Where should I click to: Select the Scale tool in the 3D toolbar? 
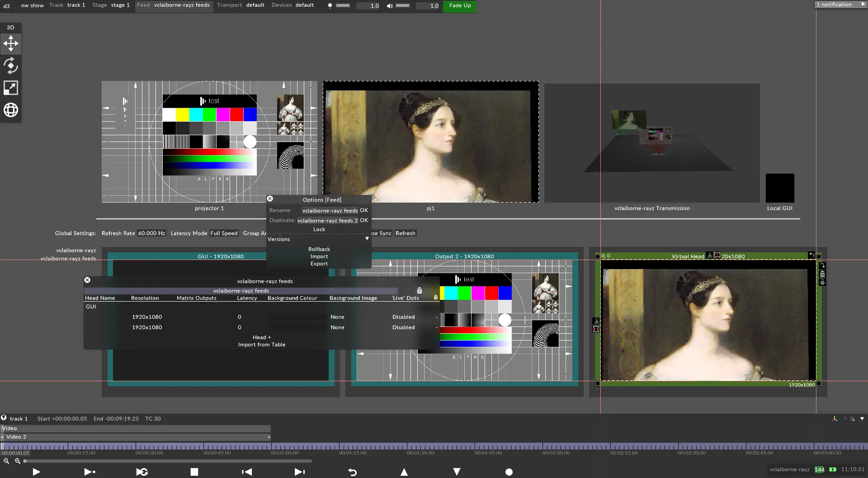(x=10, y=87)
